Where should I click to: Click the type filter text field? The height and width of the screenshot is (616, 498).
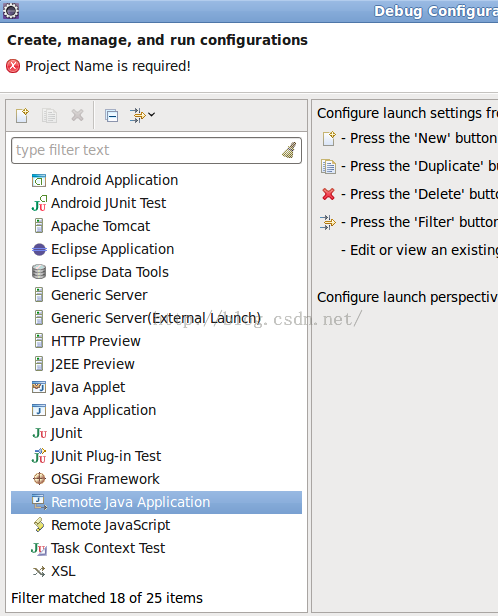coord(156,150)
